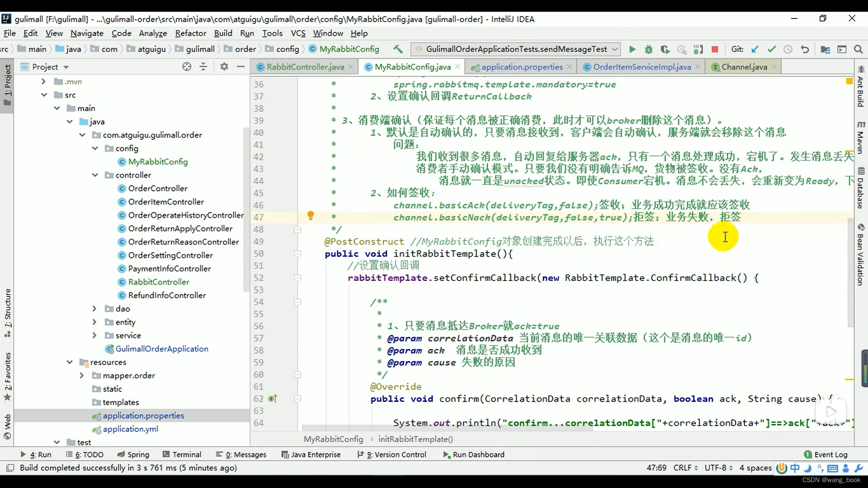Toggle fold marker at line 48
This screenshot has height=488, width=868.
pyautogui.click(x=297, y=230)
